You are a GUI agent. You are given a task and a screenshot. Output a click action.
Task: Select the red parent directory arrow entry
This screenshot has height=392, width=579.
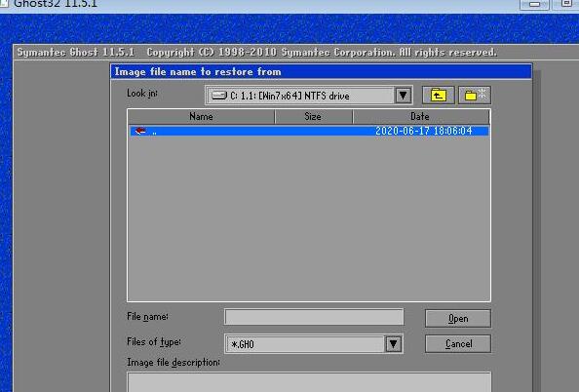pos(140,131)
